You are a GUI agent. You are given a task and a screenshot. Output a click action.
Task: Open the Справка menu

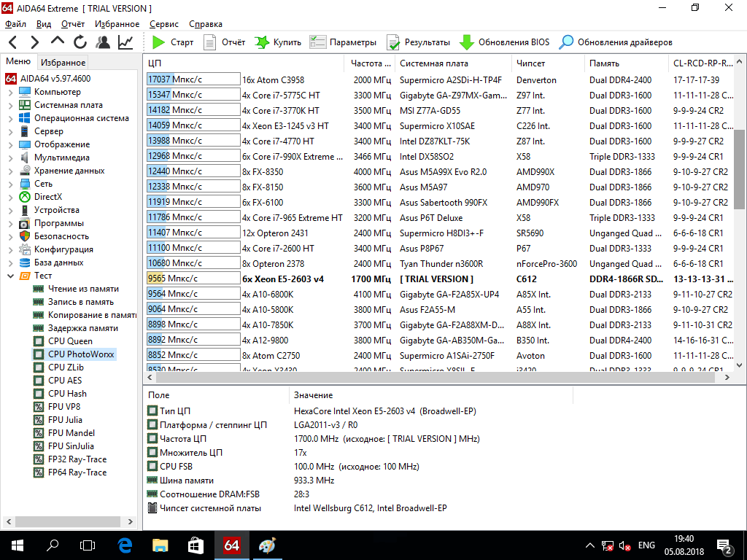tap(205, 24)
